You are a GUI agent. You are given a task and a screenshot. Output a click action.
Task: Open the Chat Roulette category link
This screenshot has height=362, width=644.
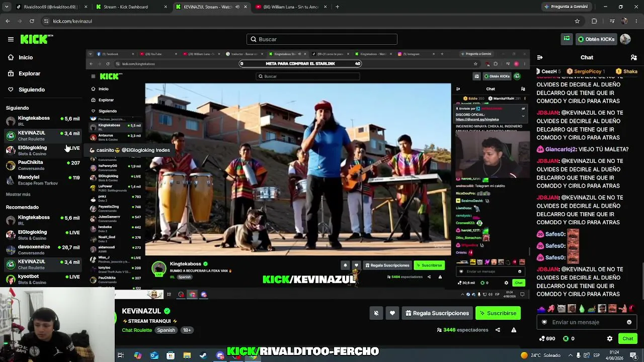pyautogui.click(x=137, y=330)
